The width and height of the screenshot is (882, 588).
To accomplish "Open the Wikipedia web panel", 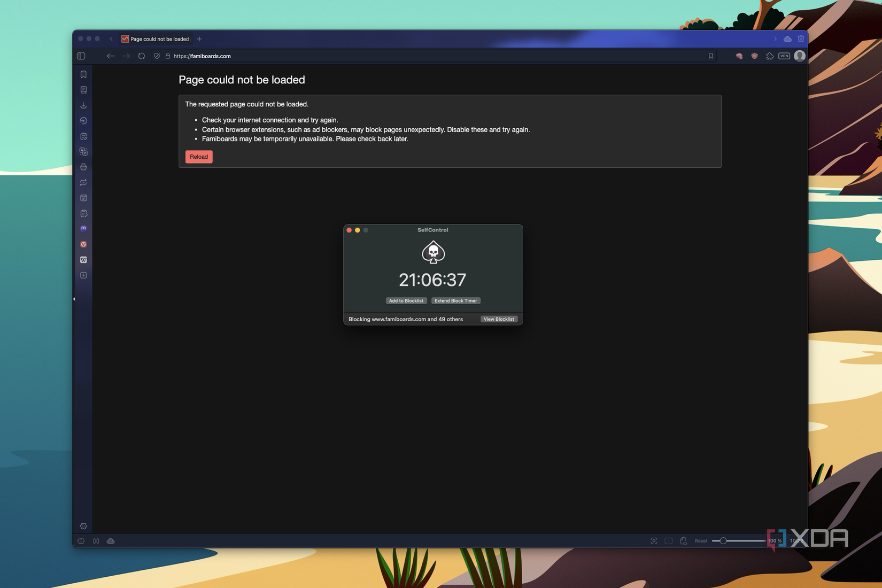I will click(83, 259).
